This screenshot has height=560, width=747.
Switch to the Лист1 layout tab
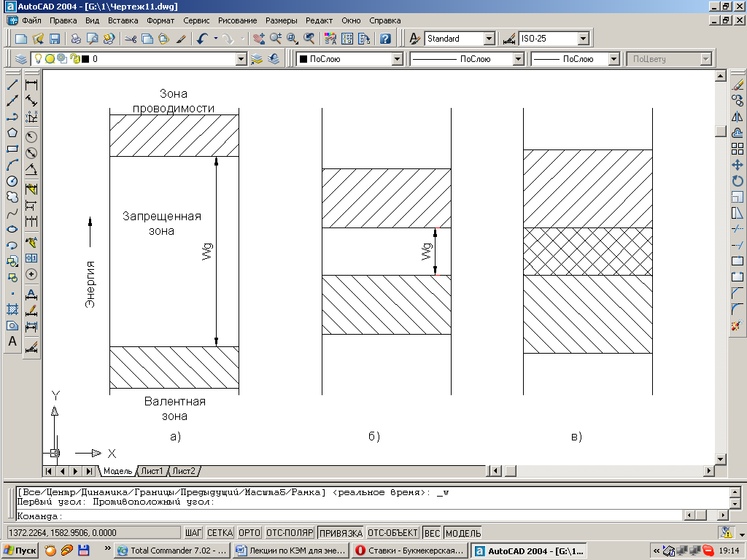pyautogui.click(x=152, y=471)
